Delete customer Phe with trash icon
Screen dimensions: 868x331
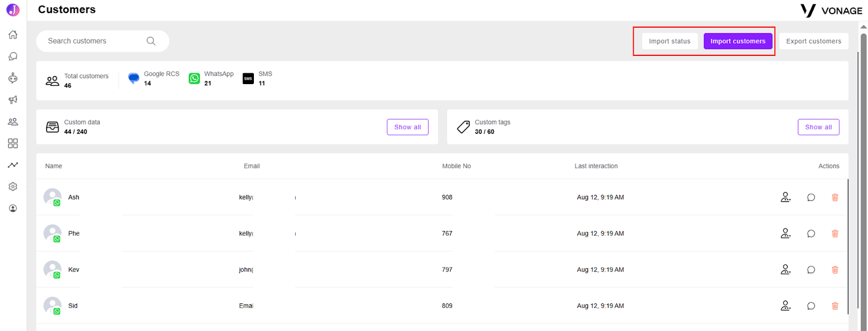[835, 234]
